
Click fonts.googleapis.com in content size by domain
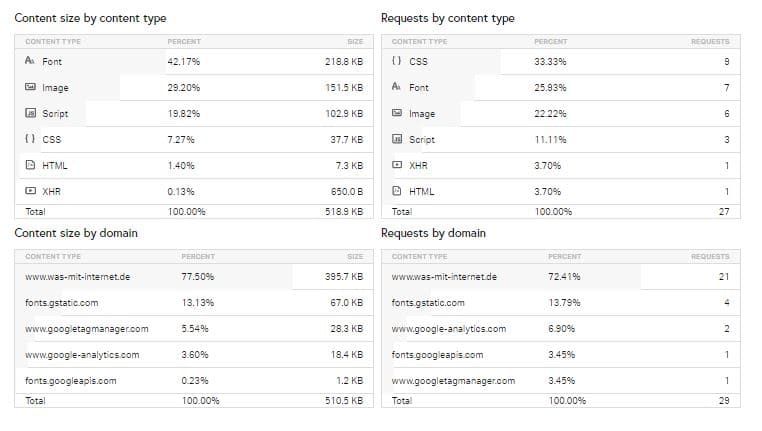[71, 381]
